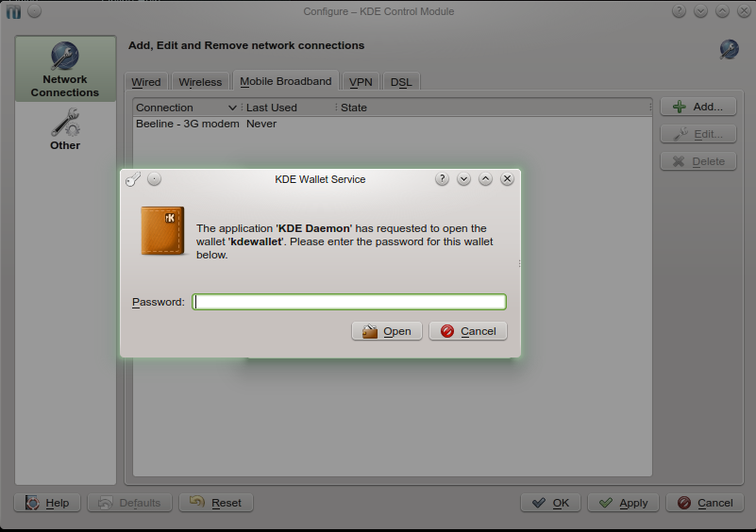Click the Configure window's title bar menu icon

[13, 11]
